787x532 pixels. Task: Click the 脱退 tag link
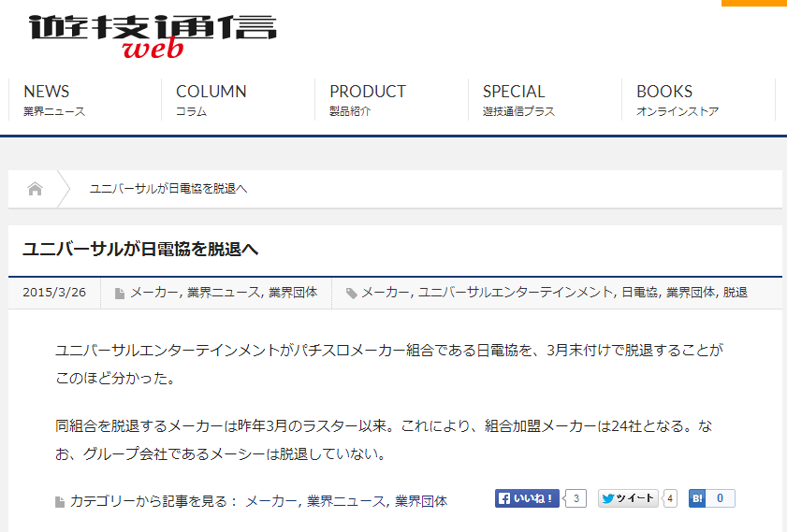coord(736,293)
